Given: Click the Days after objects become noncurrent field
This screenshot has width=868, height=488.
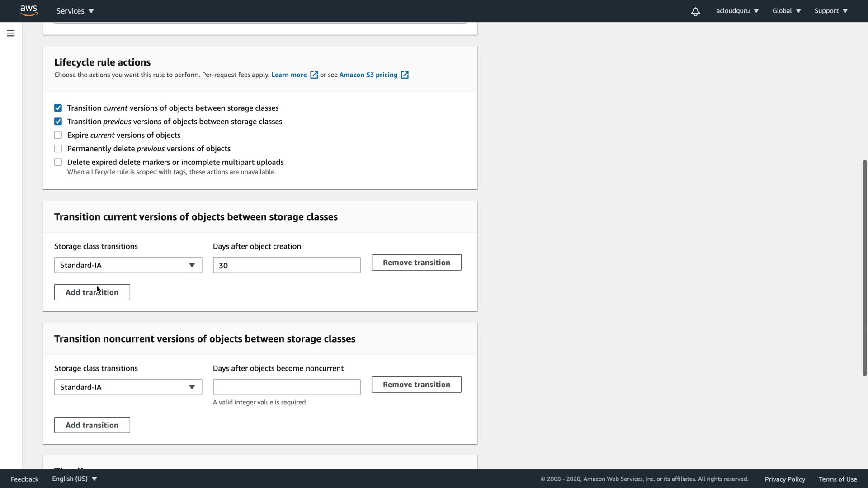Looking at the screenshot, I should click(x=287, y=387).
